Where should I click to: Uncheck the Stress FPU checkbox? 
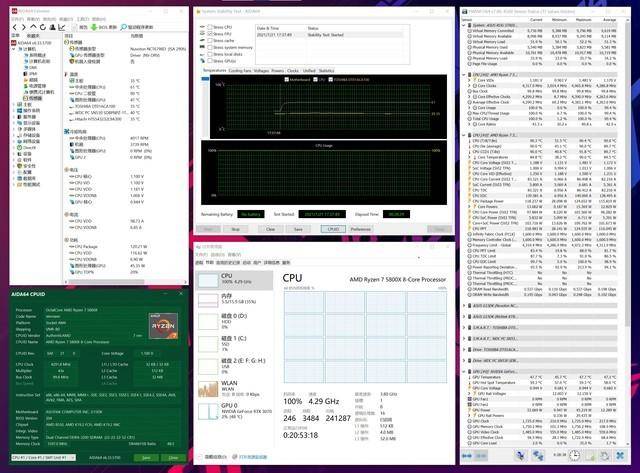tap(210, 33)
